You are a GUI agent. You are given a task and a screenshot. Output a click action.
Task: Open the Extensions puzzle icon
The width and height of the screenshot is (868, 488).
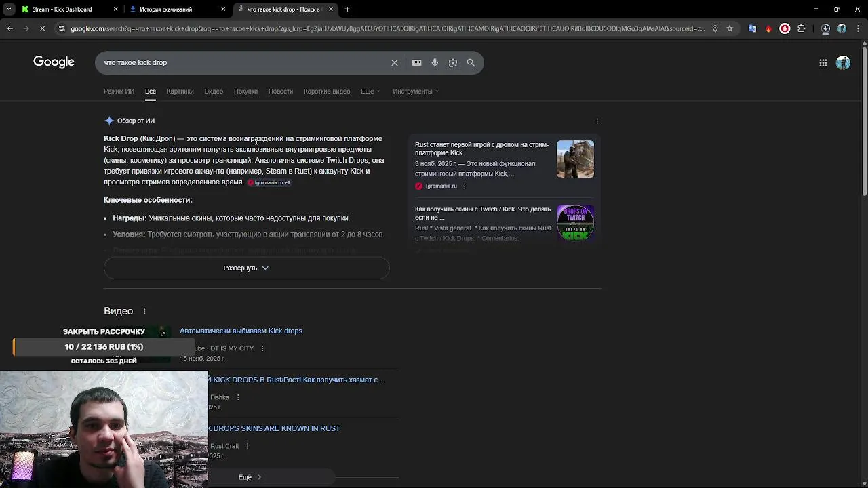(802, 28)
